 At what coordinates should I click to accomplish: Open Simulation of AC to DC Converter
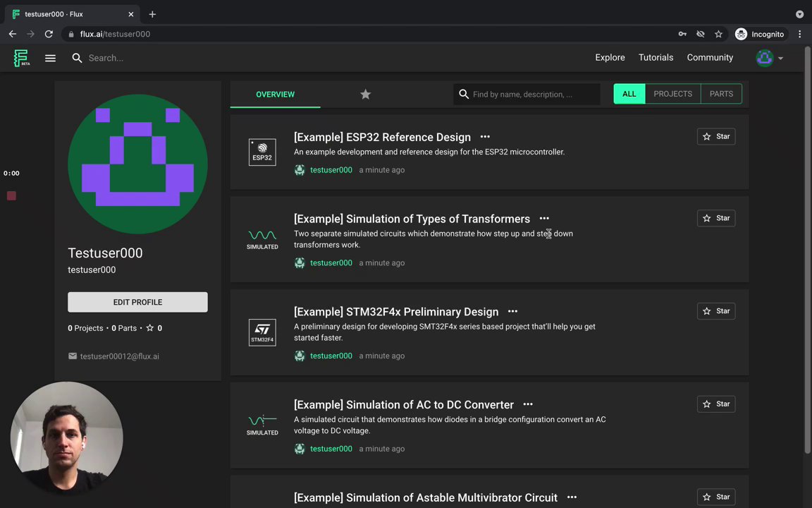(x=404, y=404)
